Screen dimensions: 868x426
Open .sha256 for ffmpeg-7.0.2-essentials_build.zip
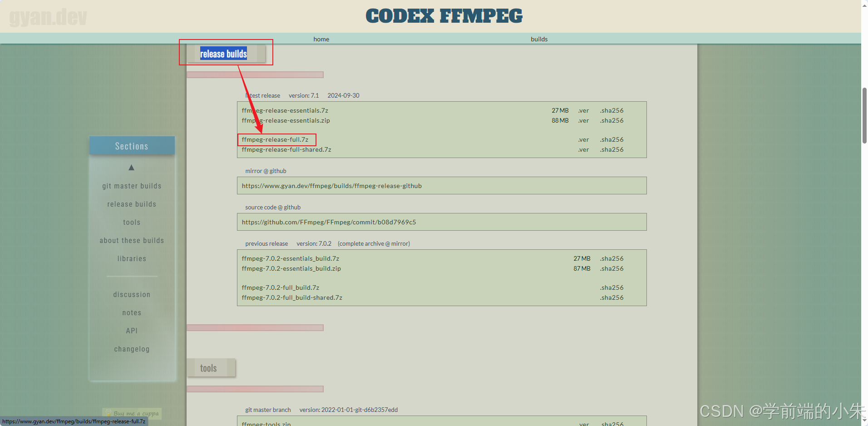[x=612, y=268]
